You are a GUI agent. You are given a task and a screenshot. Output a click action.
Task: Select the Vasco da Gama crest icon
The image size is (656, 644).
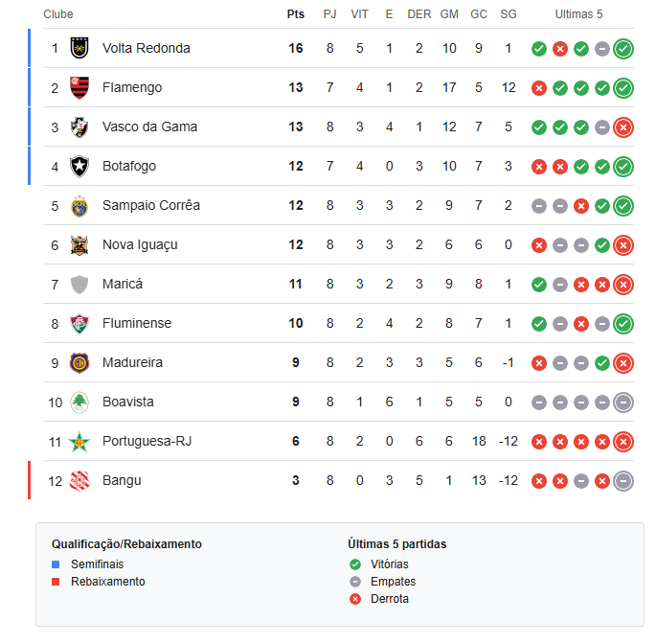click(x=79, y=126)
